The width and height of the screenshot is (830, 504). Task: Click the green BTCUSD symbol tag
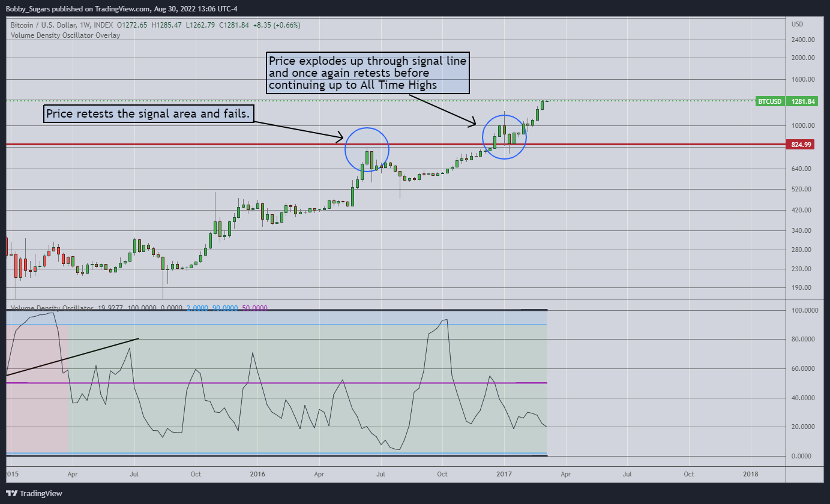(769, 101)
